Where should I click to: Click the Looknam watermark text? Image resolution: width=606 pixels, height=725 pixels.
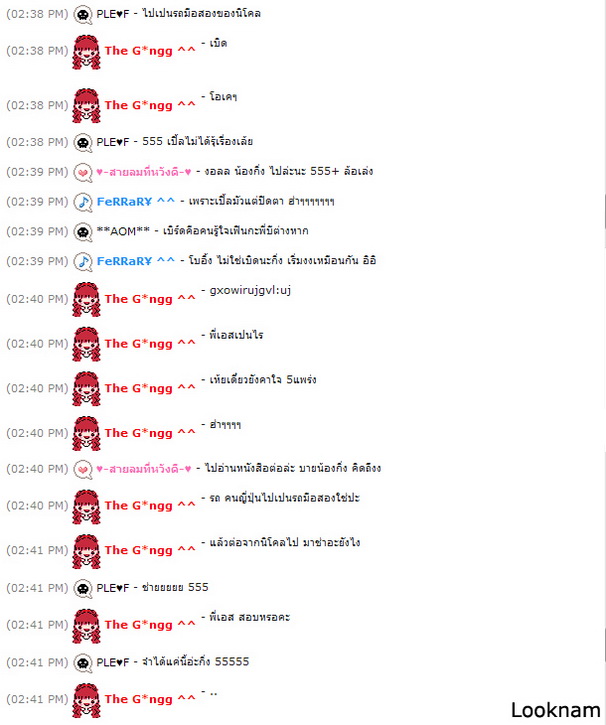pyautogui.click(x=555, y=710)
